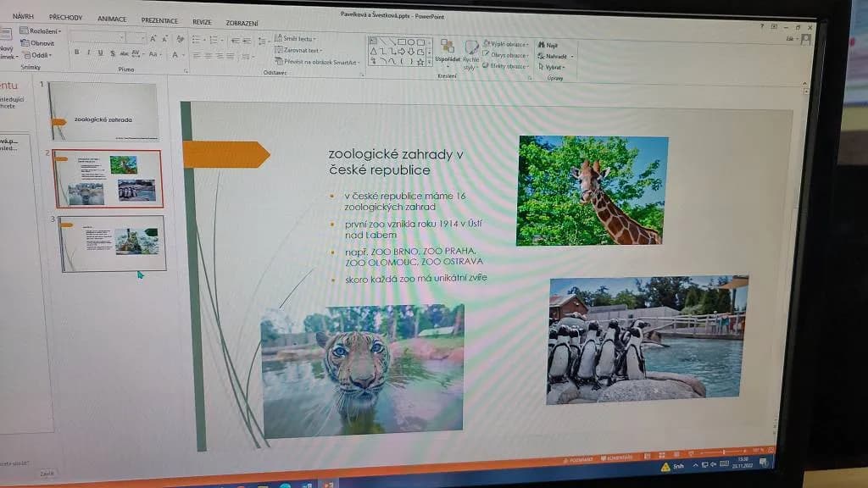Screen dimensions: 868x488
Task: Expand the Oddíl section dropdown
Action: [x=37, y=55]
